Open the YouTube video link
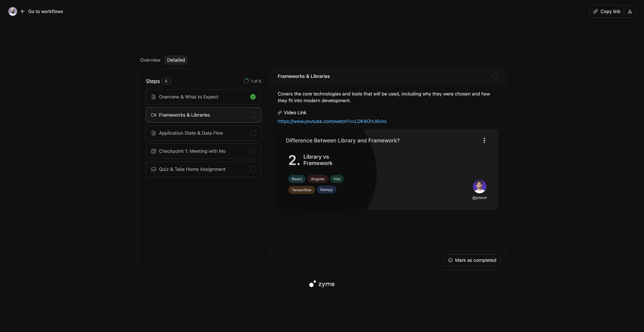The width and height of the screenshot is (644, 332). [x=332, y=121]
